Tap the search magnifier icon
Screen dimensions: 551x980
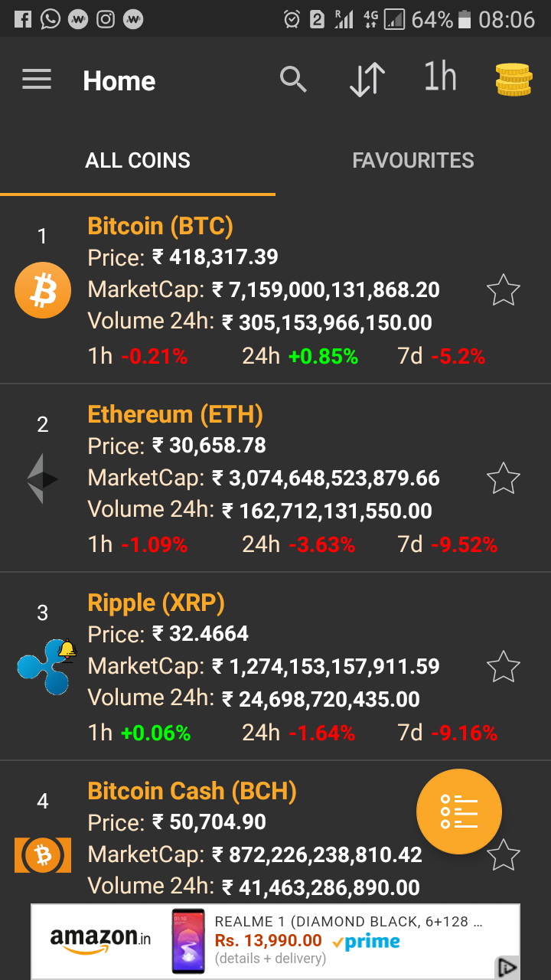pos(293,80)
